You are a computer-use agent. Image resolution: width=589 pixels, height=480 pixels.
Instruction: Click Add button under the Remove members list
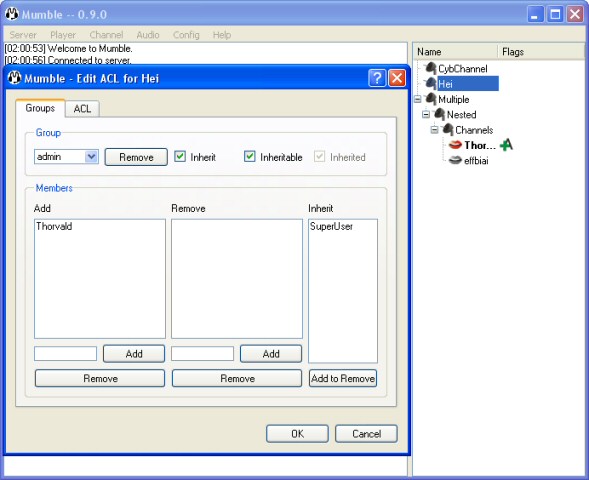pyautogui.click(x=271, y=354)
